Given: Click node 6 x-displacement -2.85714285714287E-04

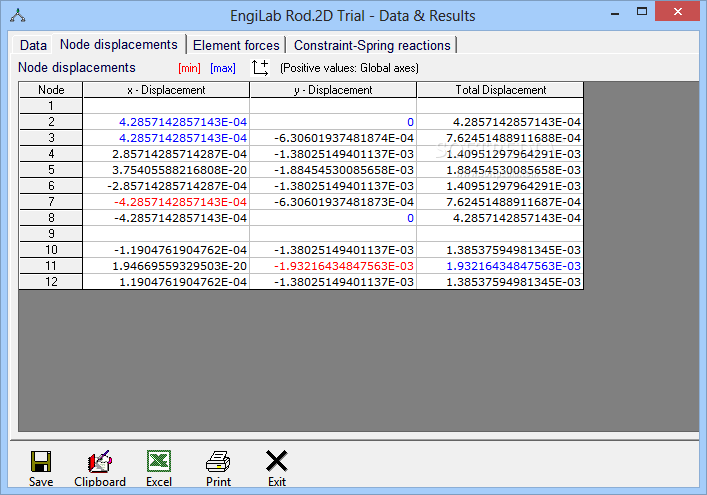Looking at the screenshot, I should tap(166, 186).
